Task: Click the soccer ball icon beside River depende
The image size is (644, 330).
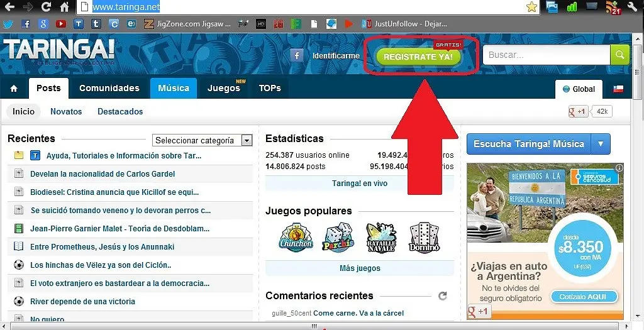Action: coord(19,301)
